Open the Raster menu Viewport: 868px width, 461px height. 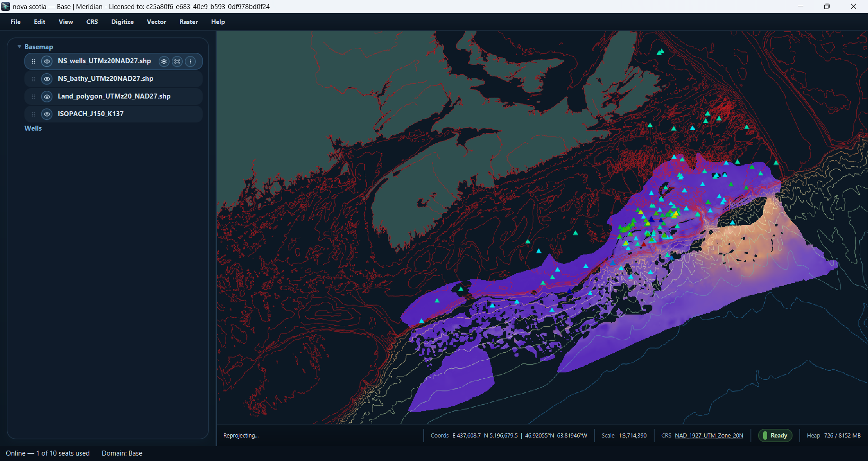(x=189, y=22)
